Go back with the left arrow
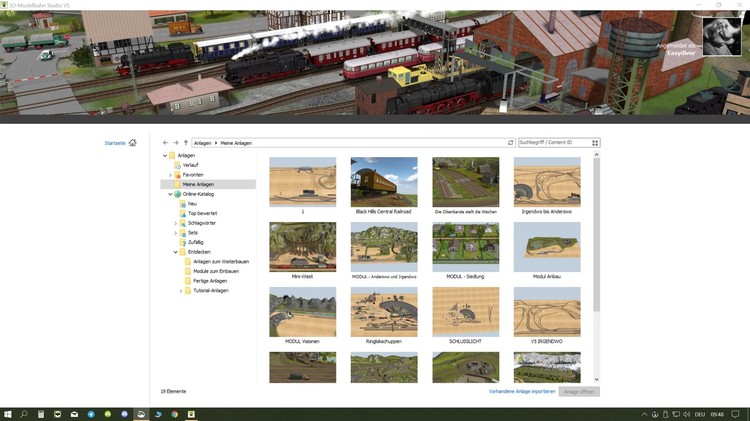The image size is (750, 421). [x=166, y=143]
